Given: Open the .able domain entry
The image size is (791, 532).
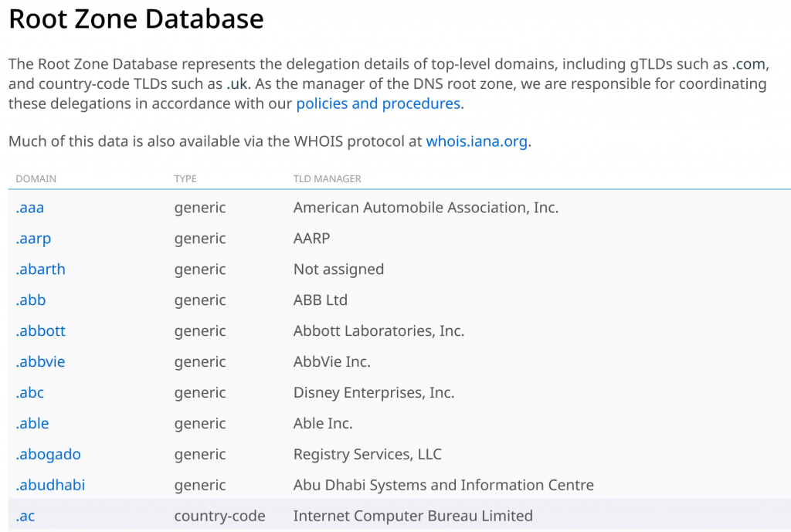Looking at the screenshot, I should (x=32, y=423).
